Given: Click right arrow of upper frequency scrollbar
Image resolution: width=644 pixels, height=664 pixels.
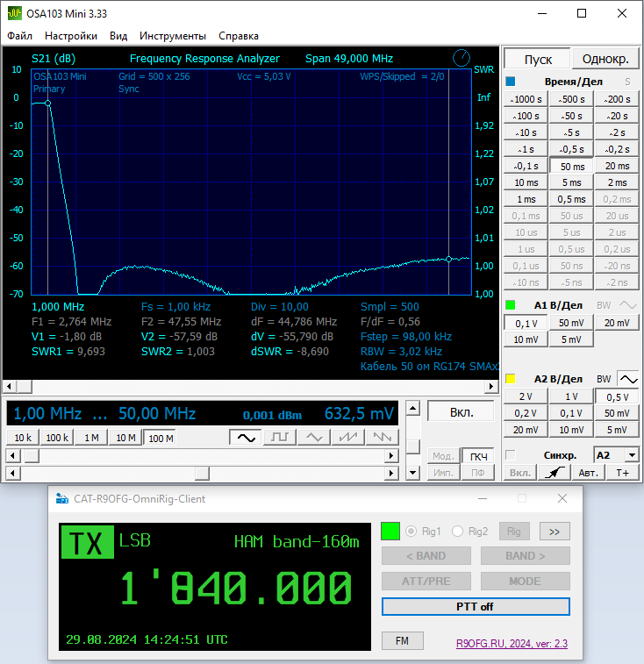Looking at the screenshot, I should (x=391, y=455).
